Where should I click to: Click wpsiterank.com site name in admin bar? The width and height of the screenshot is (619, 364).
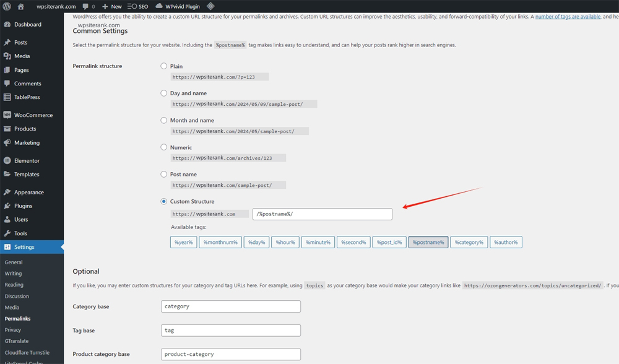[56, 6]
